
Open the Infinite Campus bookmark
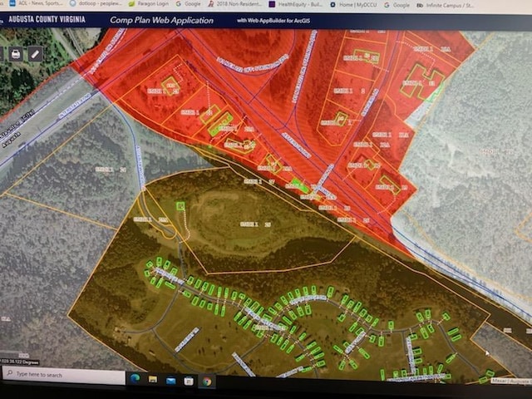pyautogui.click(x=446, y=5)
